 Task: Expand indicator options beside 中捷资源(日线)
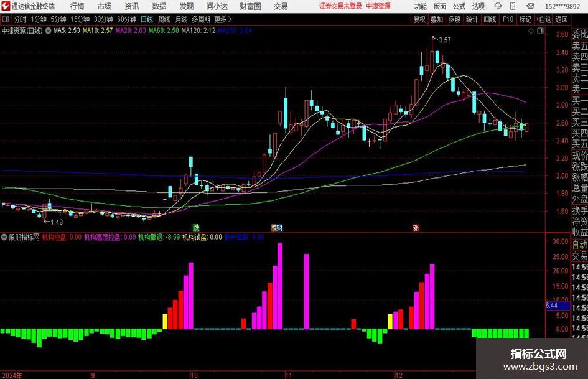tap(48, 30)
